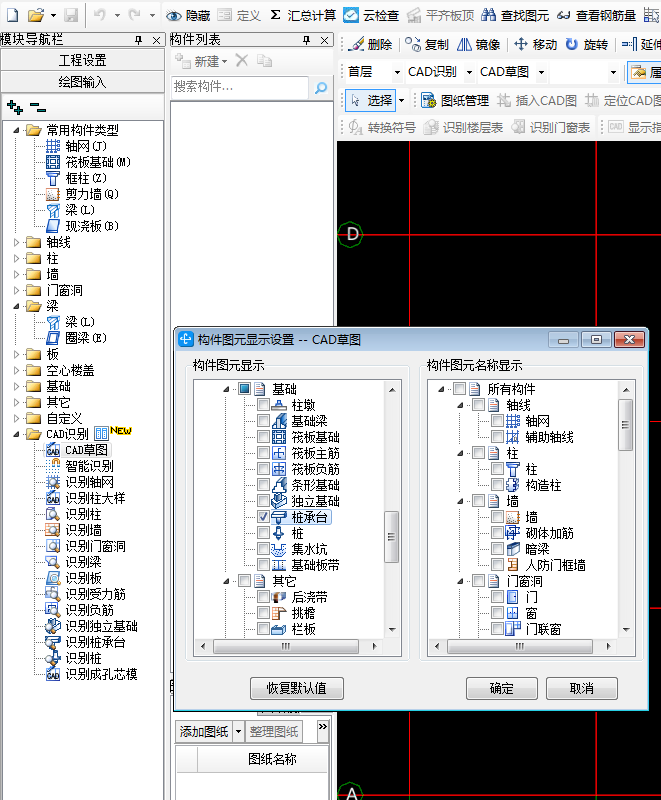Check the 集水坑 checkbox
The height and width of the screenshot is (800, 661).
coord(263,549)
